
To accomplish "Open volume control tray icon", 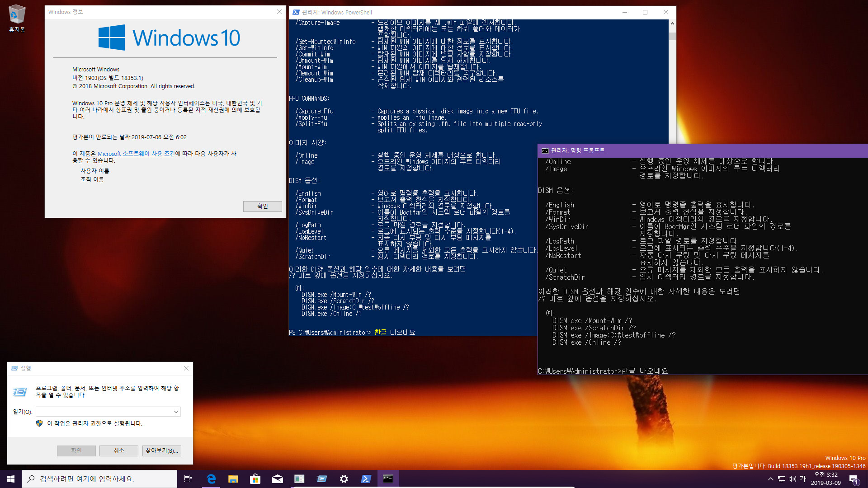I will click(792, 479).
